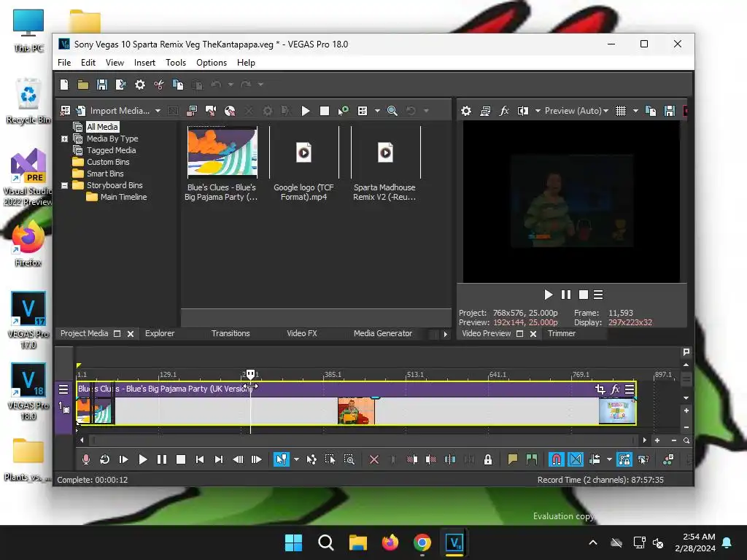Switch to the Trimmer tab
747x560 pixels.
point(561,333)
